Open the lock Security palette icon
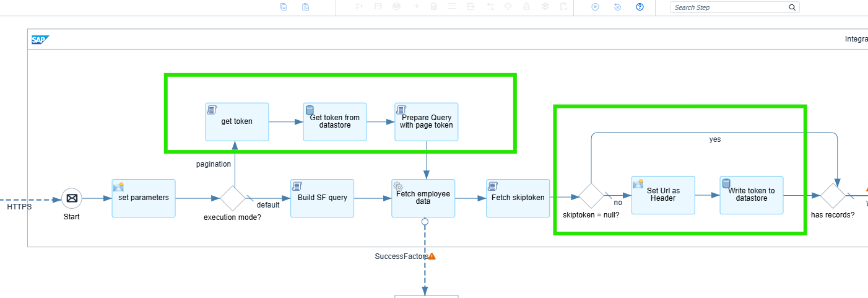868x298 pixels. (526, 7)
